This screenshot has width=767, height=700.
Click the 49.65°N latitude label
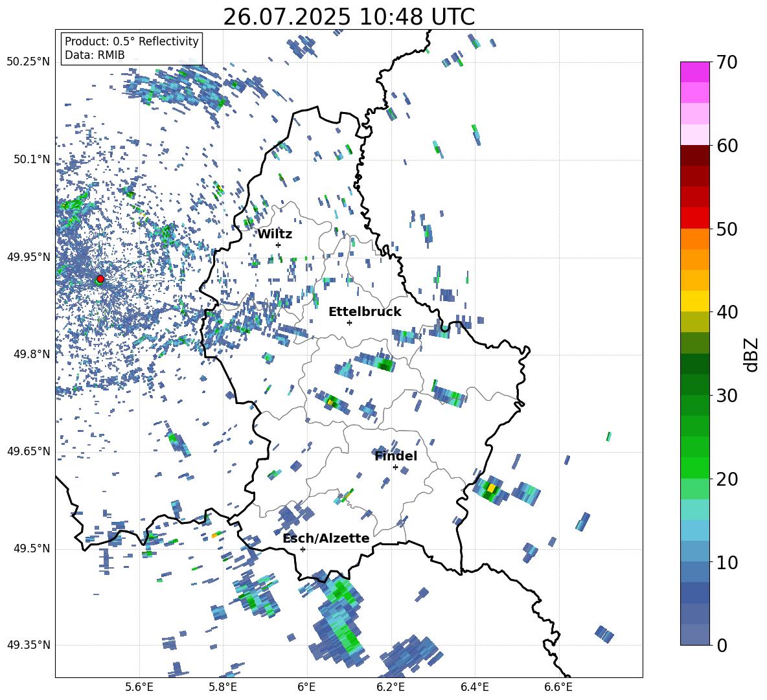[x=29, y=451]
